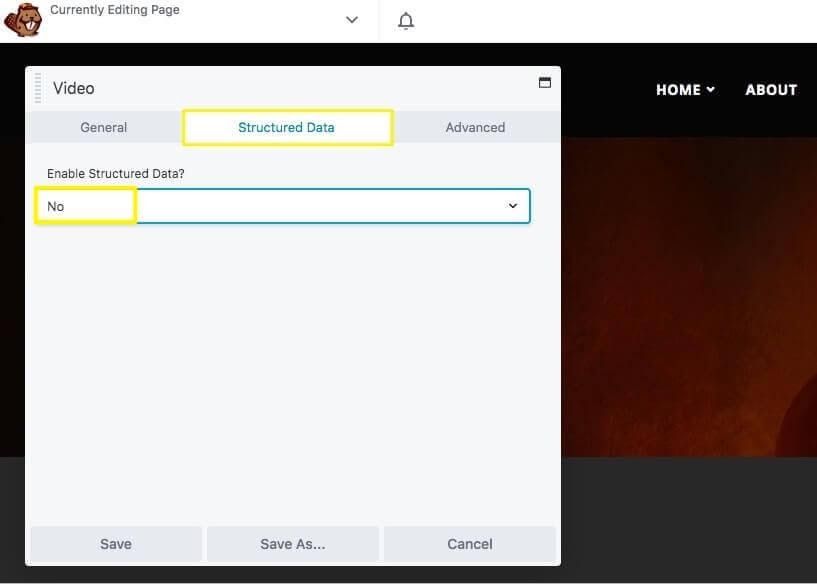Open the HOME navigation item
This screenshot has width=817, height=584.
coord(678,90)
